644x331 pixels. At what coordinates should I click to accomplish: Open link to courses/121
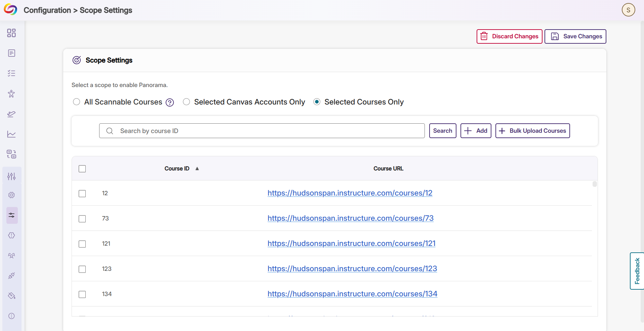pyautogui.click(x=352, y=243)
